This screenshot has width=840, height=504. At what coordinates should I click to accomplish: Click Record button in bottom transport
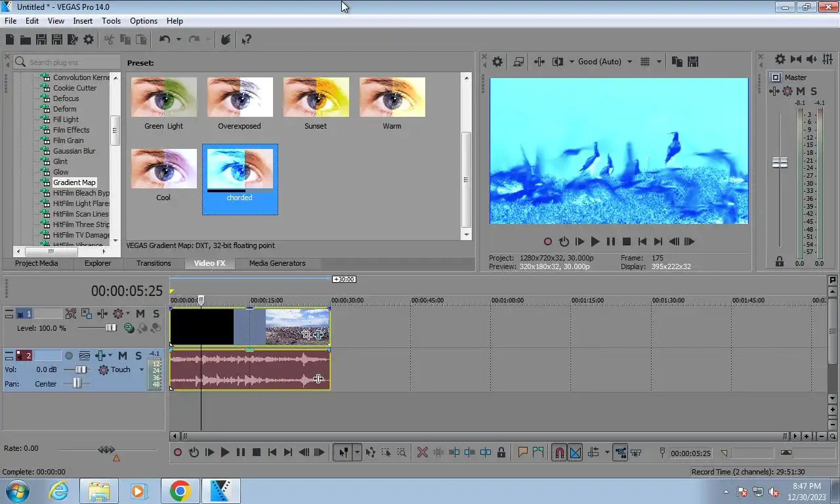tap(177, 452)
